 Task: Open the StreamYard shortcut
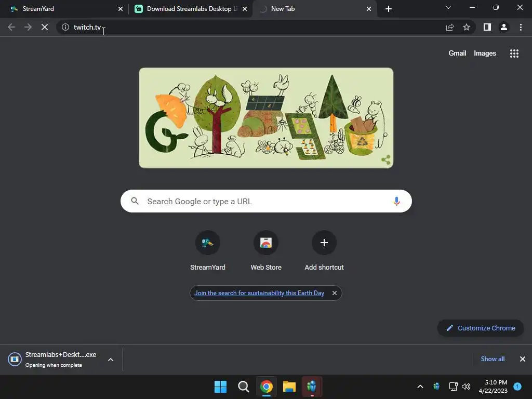tap(208, 250)
